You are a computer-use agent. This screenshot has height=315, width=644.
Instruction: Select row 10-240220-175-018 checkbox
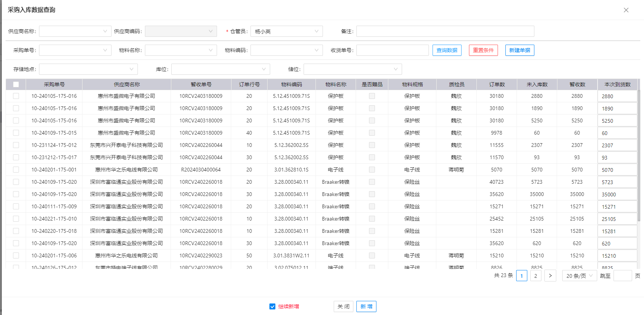[x=16, y=231]
